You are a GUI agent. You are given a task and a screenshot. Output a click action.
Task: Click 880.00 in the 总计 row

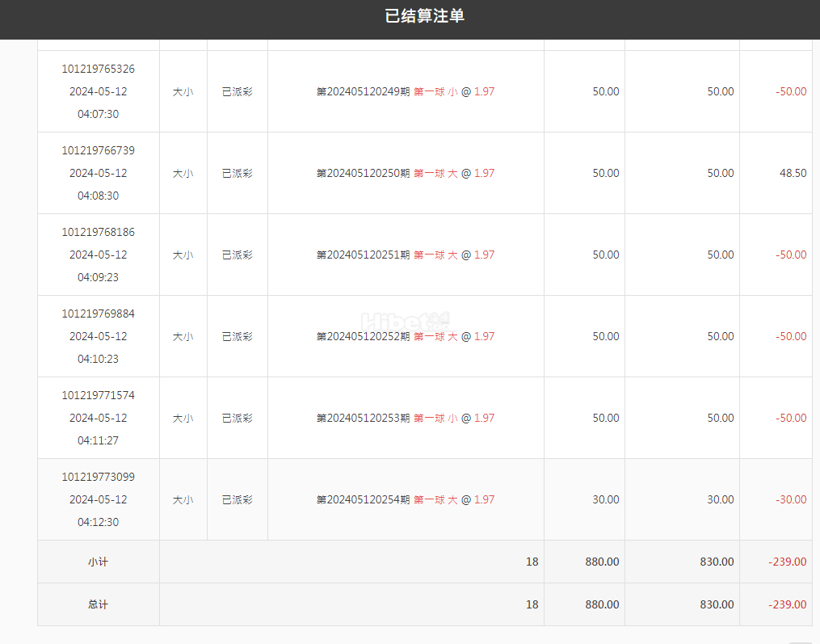[x=602, y=604]
